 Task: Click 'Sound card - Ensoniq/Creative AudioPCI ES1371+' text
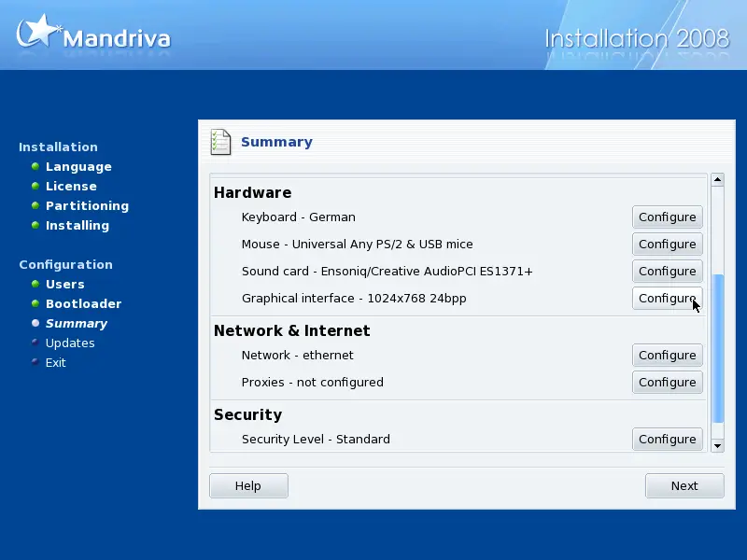387,272
